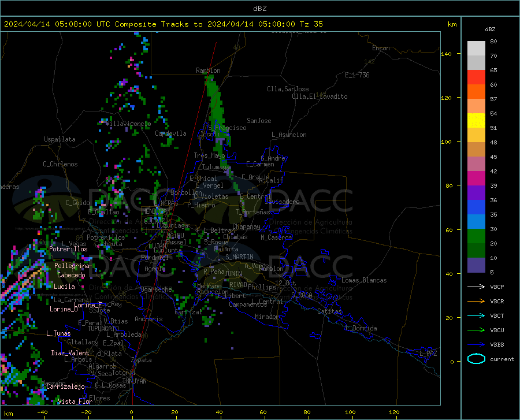The height and width of the screenshot is (420, 520).
Task: Click the 140 km vertical axis tick
Action: point(446,54)
